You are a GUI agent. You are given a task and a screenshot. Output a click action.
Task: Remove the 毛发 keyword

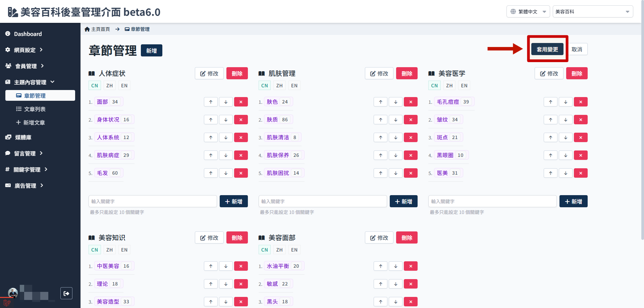point(241,173)
